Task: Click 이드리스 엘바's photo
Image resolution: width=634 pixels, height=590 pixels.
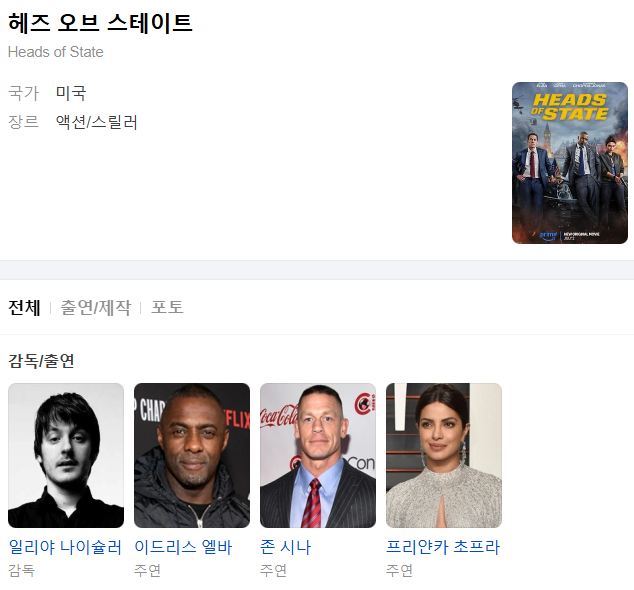Action: 192,455
